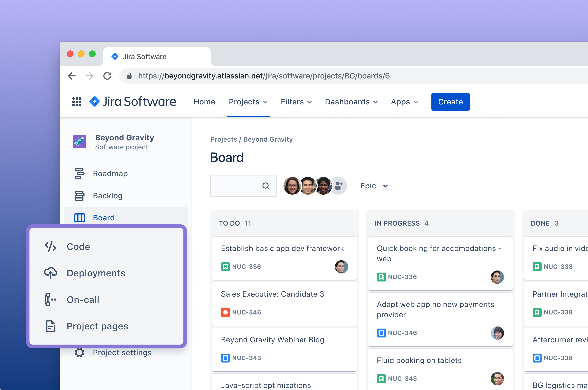Click the browser forward arrow
The width and height of the screenshot is (588, 390).
(90, 76)
